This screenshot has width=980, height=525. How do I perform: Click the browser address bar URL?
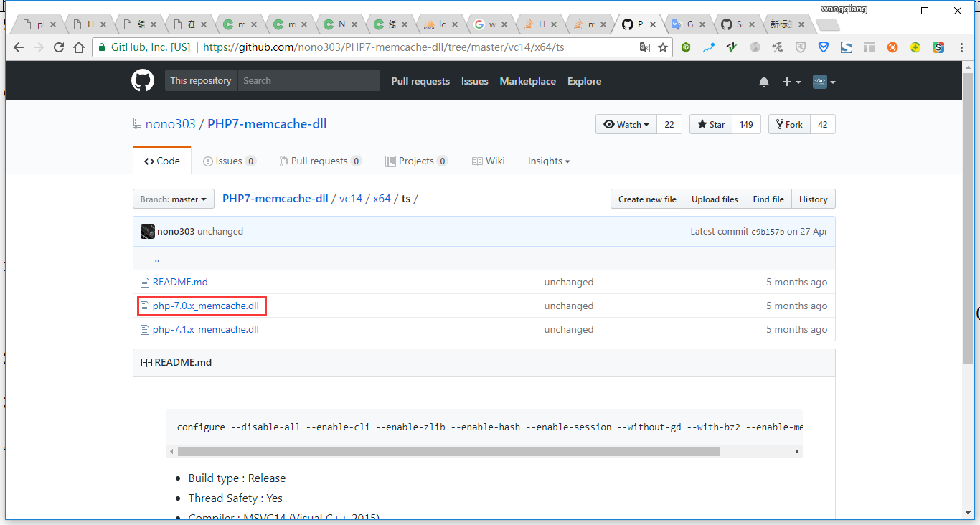[384, 48]
